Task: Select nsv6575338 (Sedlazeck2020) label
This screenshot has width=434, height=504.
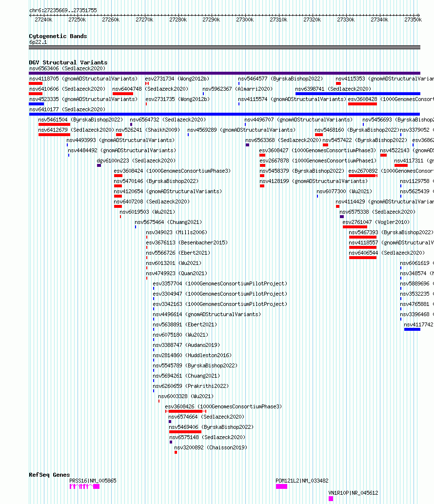Action: coord(377,212)
